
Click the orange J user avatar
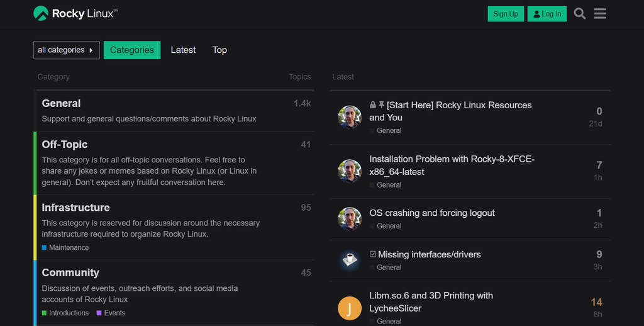point(350,308)
